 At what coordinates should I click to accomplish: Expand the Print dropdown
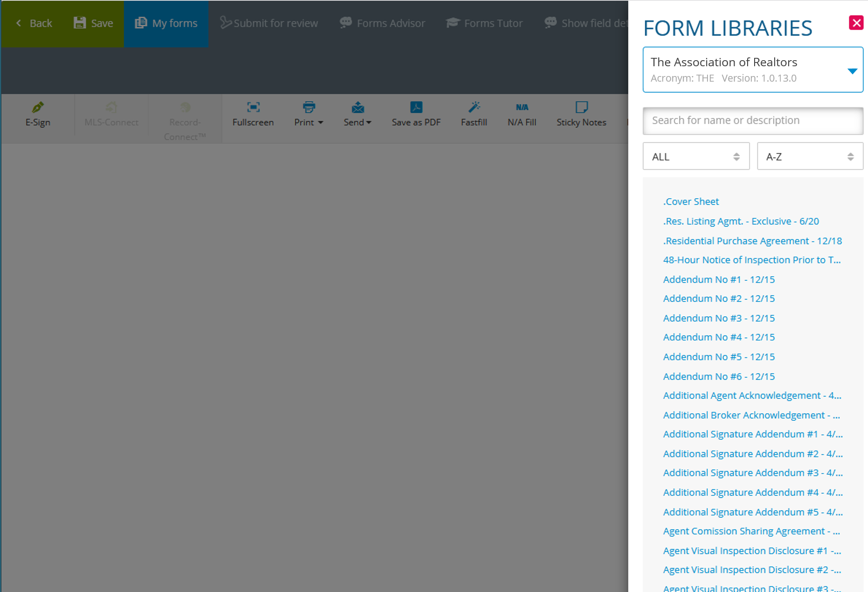pyautogui.click(x=308, y=114)
